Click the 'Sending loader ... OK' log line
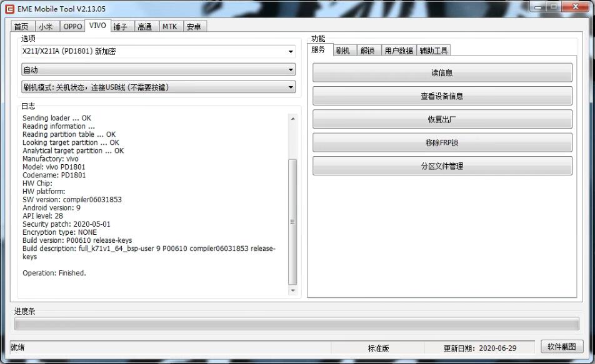This screenshot has height=364, width=595. coord(57,118)
